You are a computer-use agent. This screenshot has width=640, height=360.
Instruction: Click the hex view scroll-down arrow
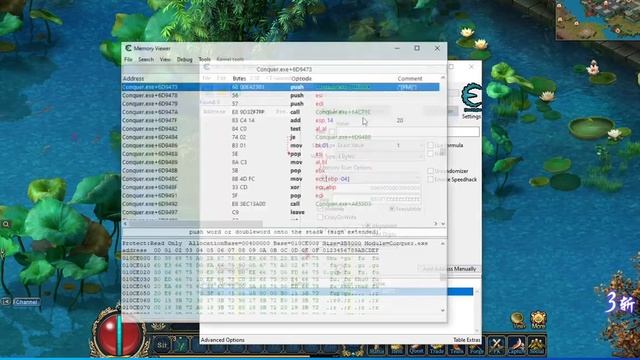pyautogui.click(x=443, y=311)
